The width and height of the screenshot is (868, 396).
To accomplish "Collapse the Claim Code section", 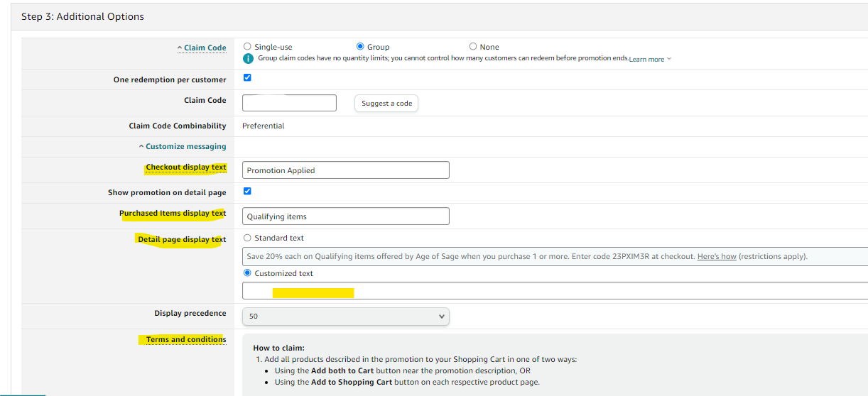I will coord(202,48).
